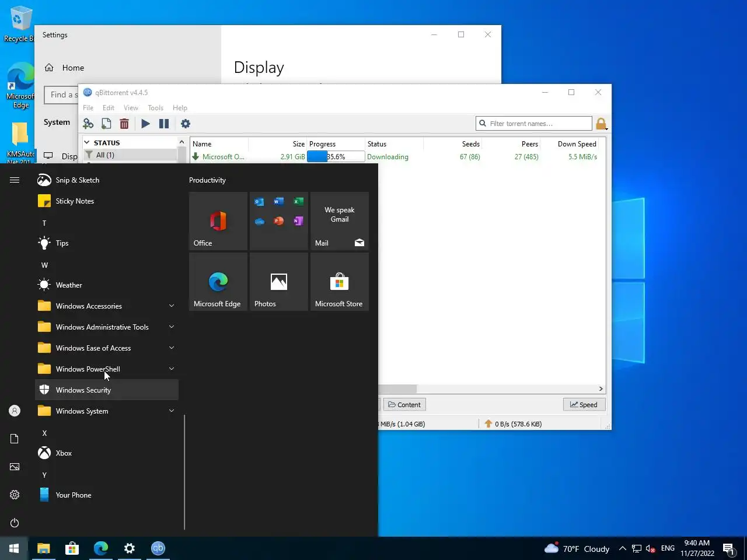Expand the Windows Accessories folder
The height and width of the screenshot is (560, 747).
[x=107, y=306]
